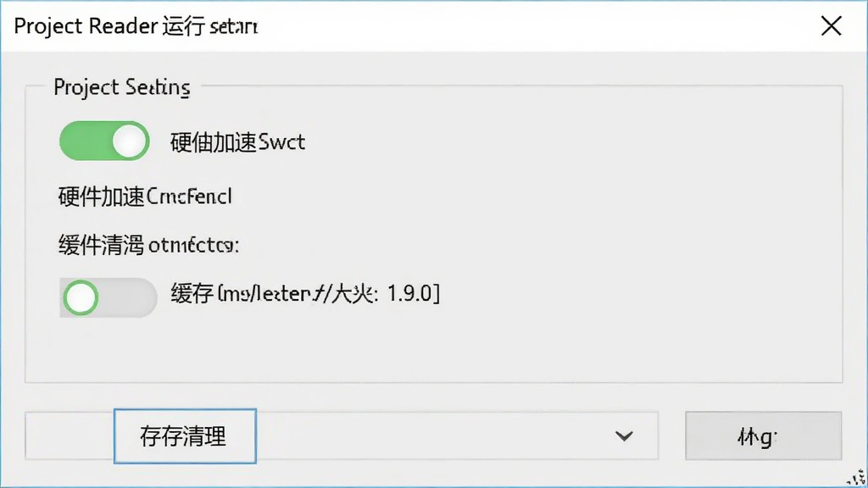Turn off the green 硬伷加速 toggle switch
The width and height of the screenshot is (868, 488).
click(104, 141)
